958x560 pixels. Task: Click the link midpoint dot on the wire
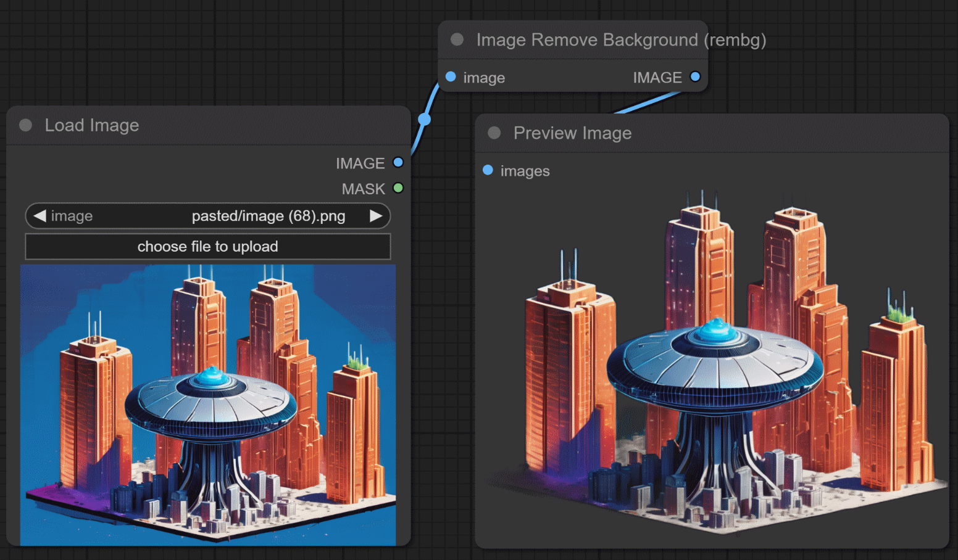click(x=424, y=119)
